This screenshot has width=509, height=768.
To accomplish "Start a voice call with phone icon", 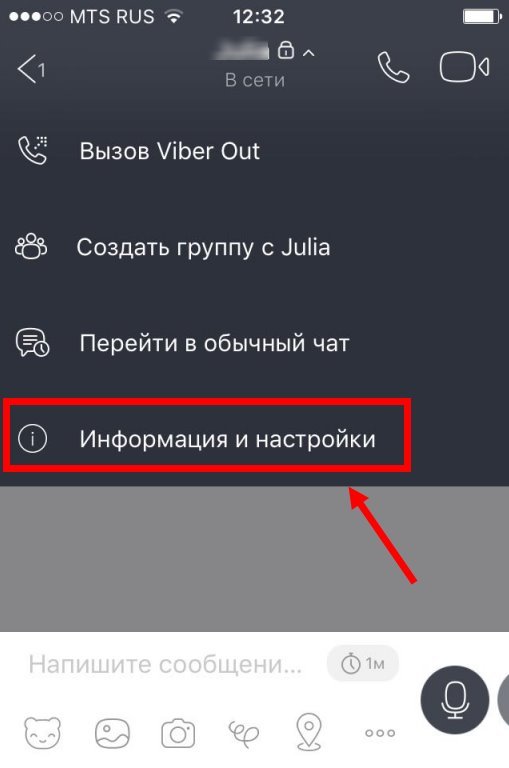I will (393, 68).
